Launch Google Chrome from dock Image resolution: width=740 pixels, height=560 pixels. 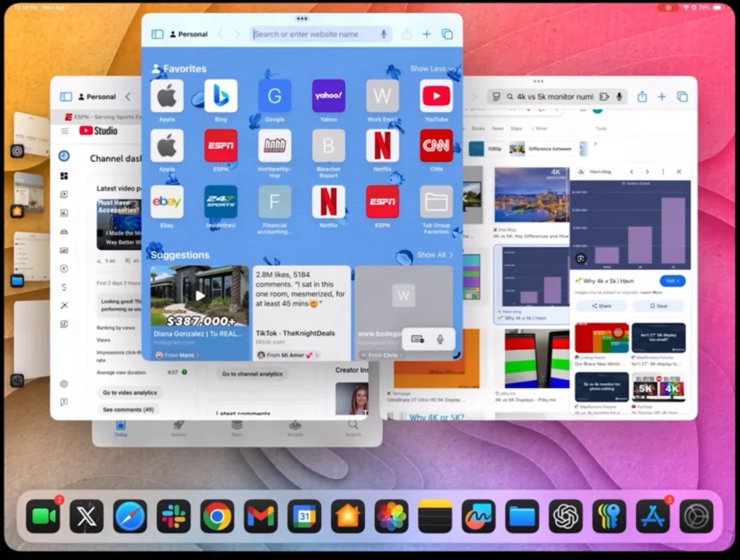[217, 517]
